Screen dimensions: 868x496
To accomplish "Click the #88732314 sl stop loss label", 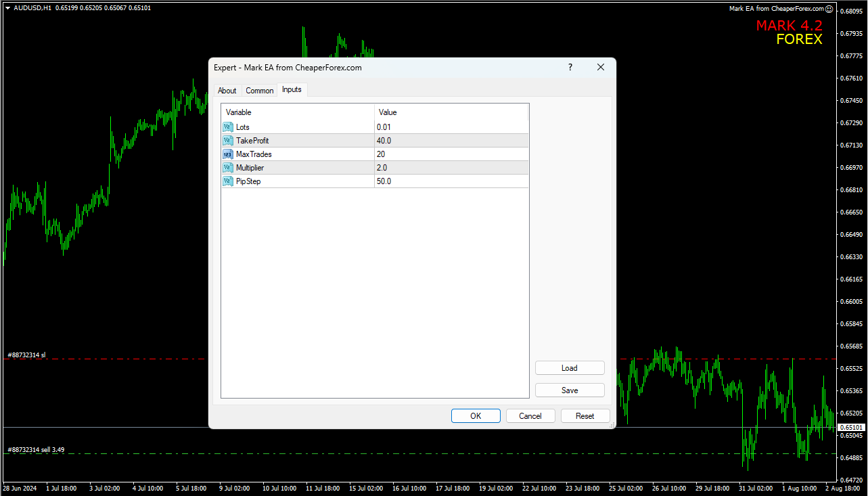I will (x=26, y=355).
